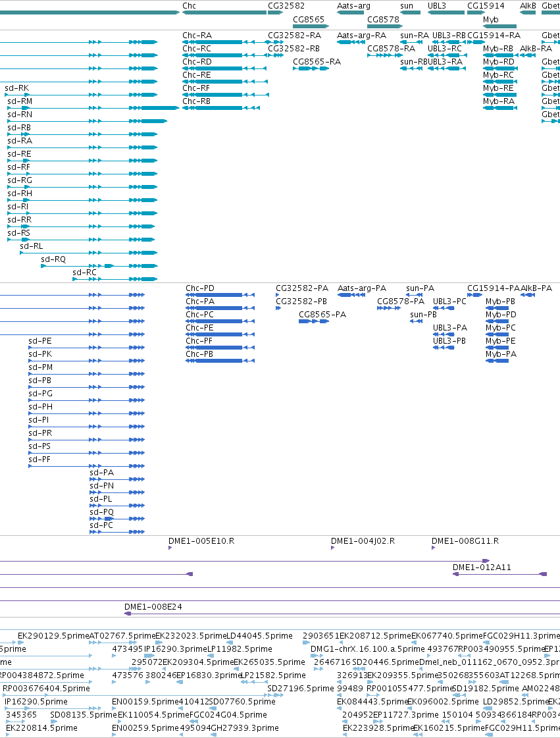Select protein CG8565-PA
The height and width of the screenshot is (738, 560).
[322, 315]
